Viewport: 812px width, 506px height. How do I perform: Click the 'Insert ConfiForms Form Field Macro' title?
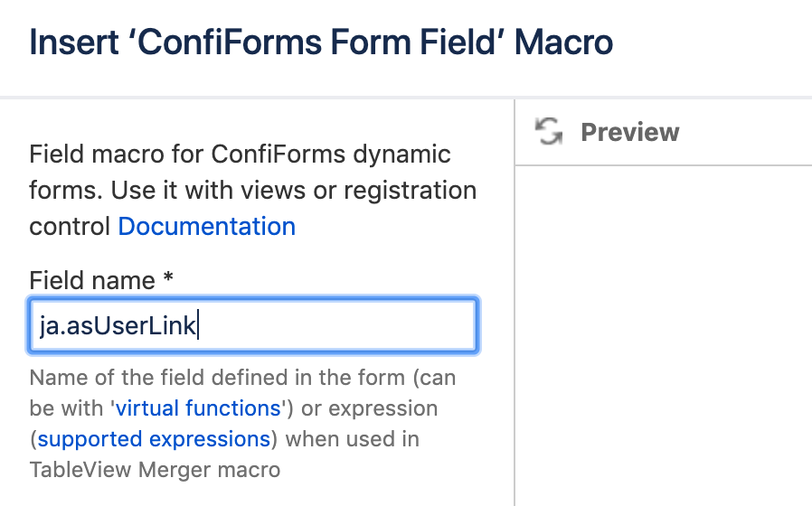click(x=321, y=42)
